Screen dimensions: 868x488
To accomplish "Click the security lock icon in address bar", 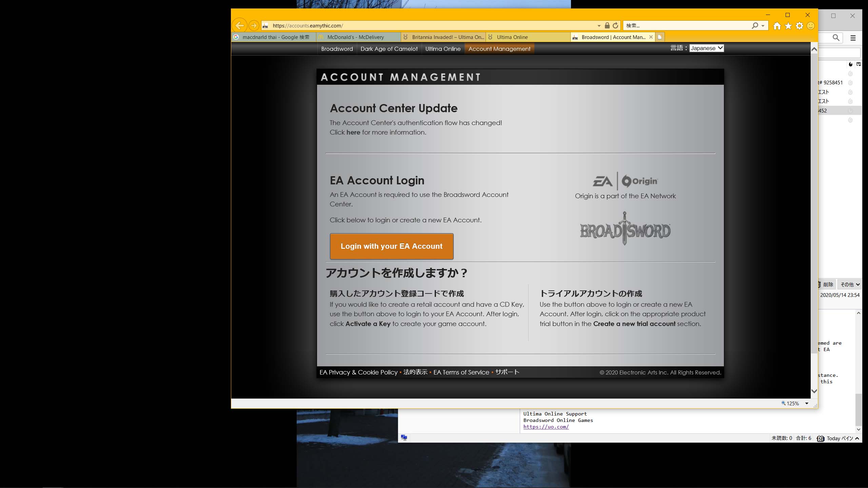I will pos(607,25).
